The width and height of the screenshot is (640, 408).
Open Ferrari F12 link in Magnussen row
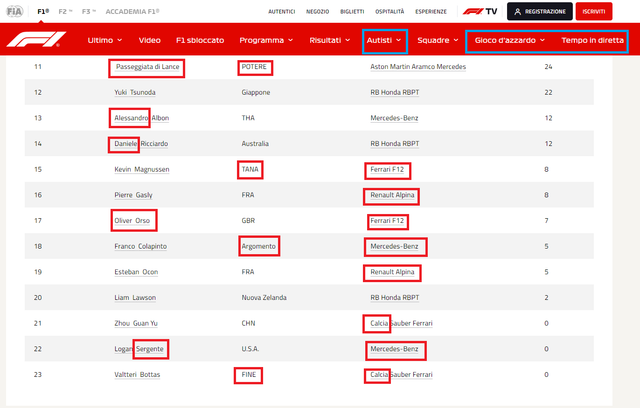coord(387,169)
